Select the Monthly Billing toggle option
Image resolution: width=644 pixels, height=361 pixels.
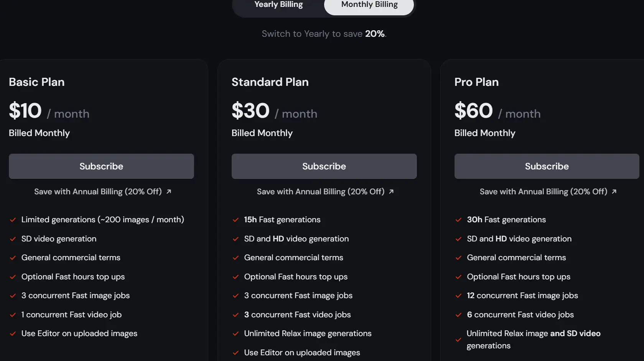click(369, 5)
